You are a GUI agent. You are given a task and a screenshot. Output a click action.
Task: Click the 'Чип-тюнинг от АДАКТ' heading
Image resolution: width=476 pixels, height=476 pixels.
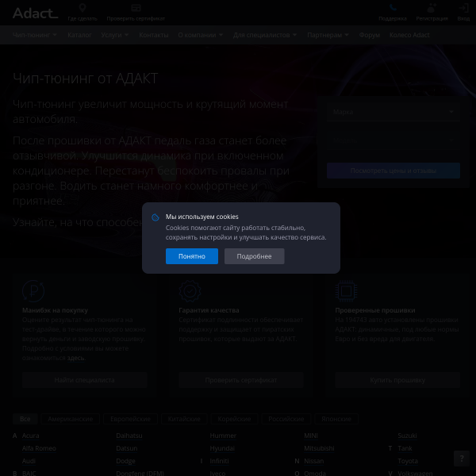click(x=86, y=79)
